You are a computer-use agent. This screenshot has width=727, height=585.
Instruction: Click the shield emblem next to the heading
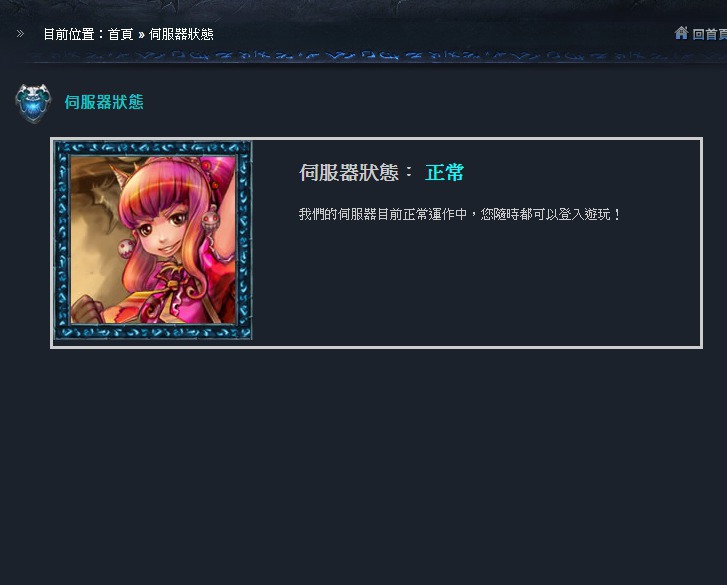[32, 103]
